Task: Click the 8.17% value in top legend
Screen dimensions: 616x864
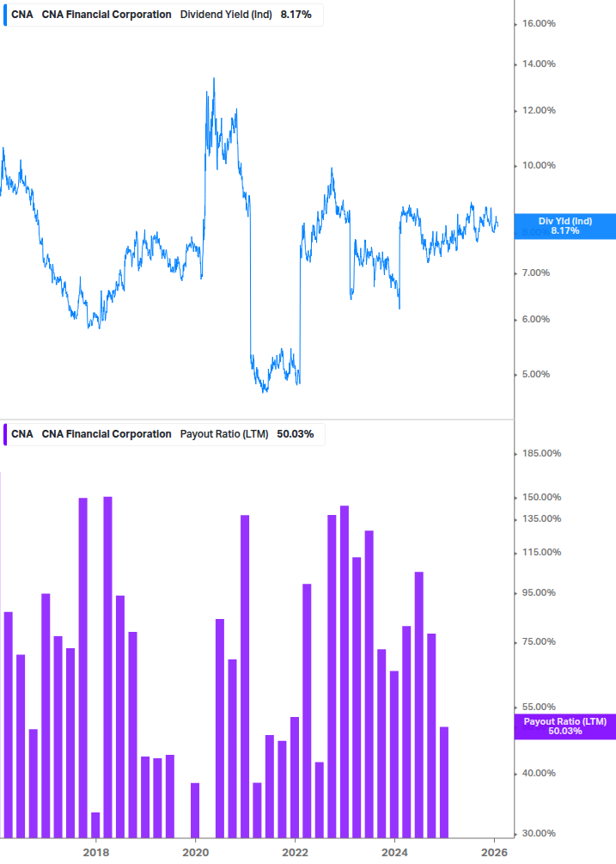Action: (x=296, y=15)
